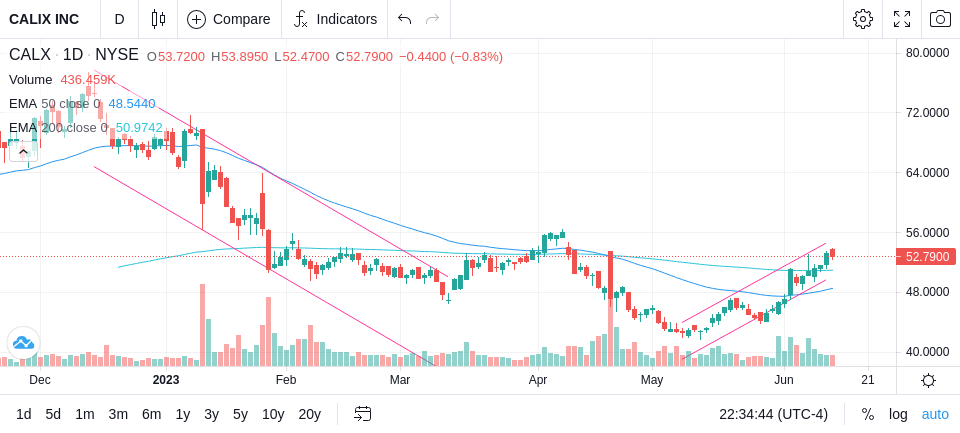Toggle log scale mode

898,414
